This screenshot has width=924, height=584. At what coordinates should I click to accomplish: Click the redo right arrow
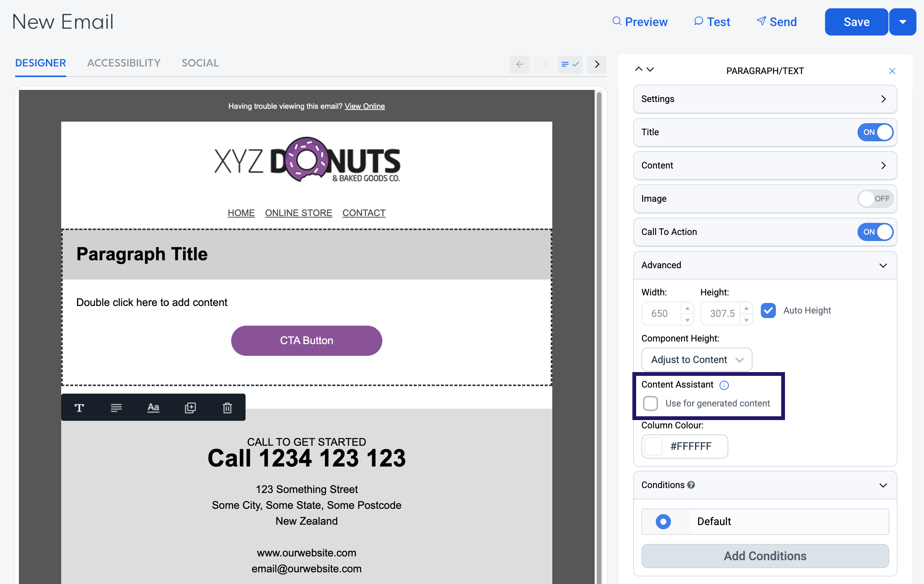544,65
